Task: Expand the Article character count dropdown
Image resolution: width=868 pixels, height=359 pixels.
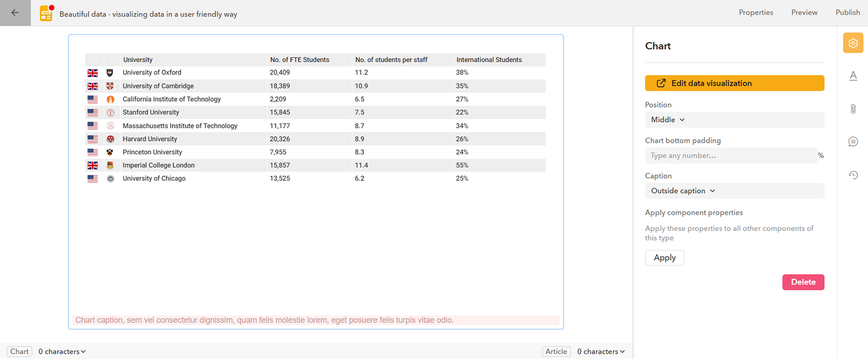Action: point(601,351)
